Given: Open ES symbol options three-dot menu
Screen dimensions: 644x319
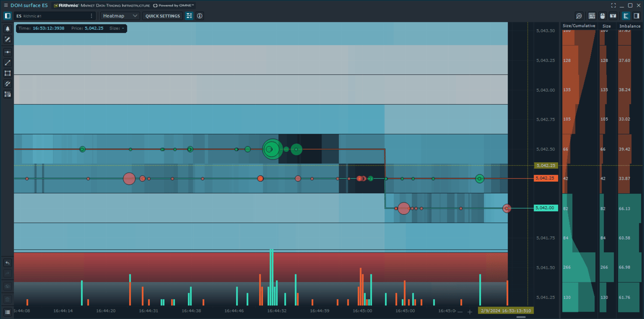Looking at the screenshot, I should (91, 16).
